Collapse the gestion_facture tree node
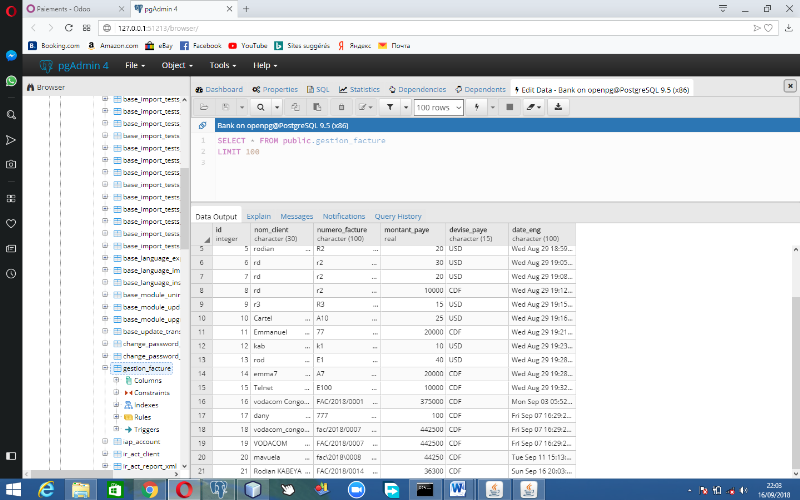The image size is (800, 500). pyautogui.click(x=105, y=368)
